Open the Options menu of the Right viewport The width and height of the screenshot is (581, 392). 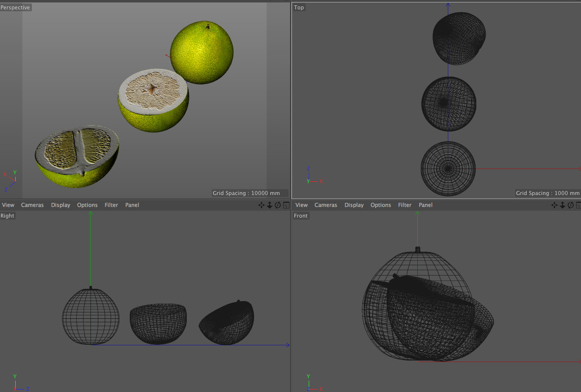tap(87, 205)
